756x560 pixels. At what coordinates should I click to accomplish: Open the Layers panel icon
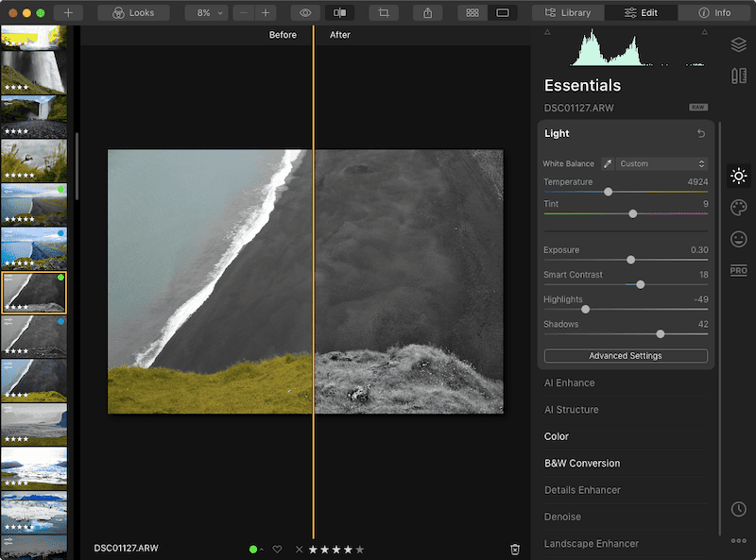pos(737,44)
